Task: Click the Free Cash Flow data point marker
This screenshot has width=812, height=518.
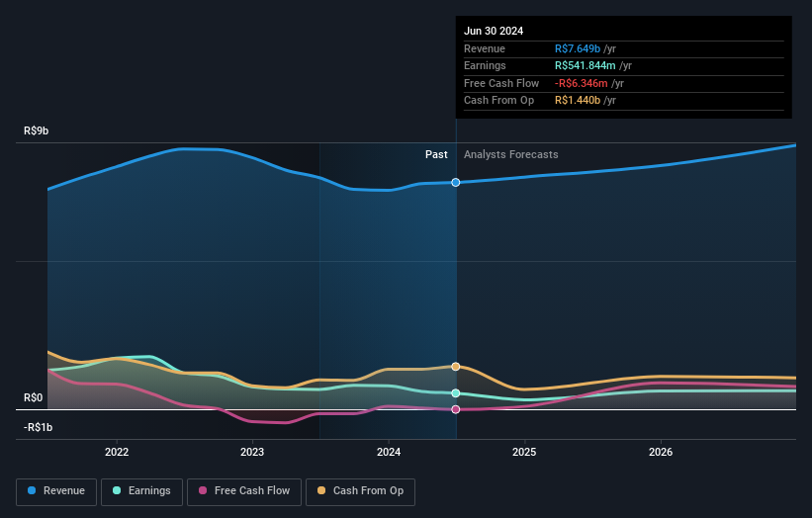Action: coord(456,409)
